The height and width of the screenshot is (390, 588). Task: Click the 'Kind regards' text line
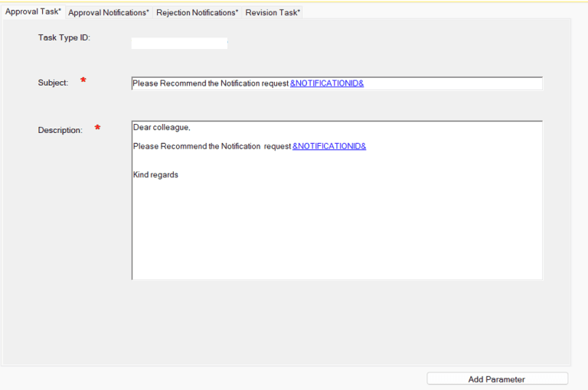pos(155,174)
